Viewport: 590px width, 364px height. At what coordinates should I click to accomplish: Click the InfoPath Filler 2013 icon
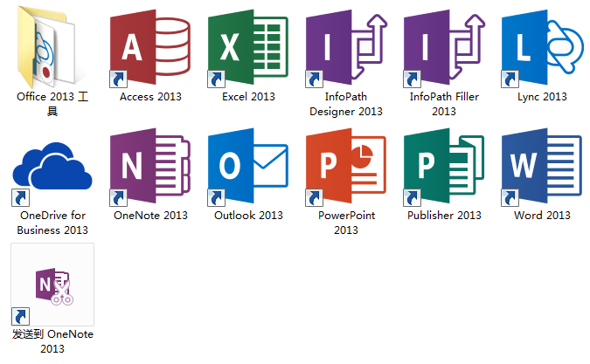coord(444,48)
